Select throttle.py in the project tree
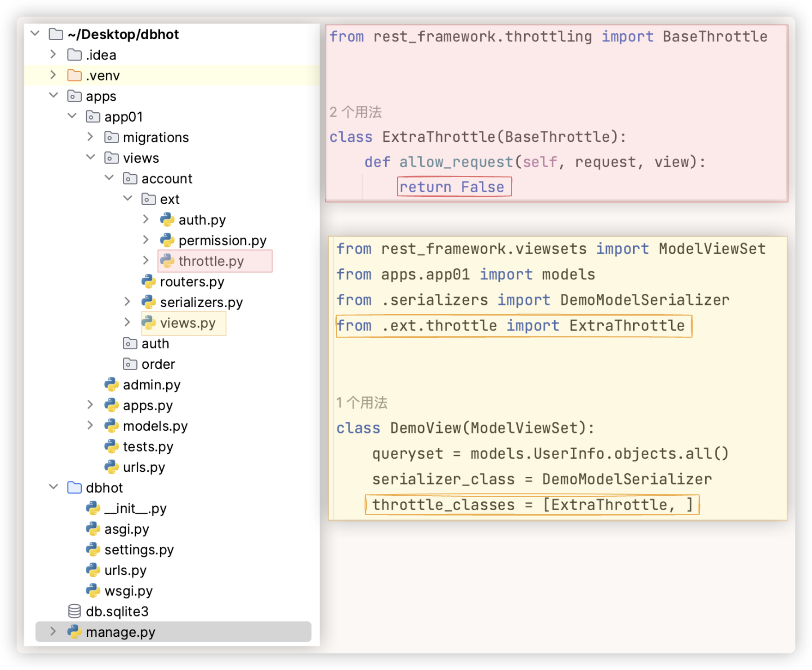 [211, 261]
